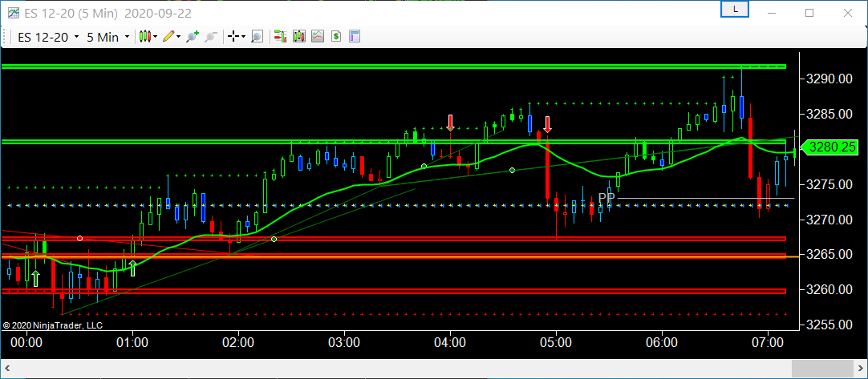868x379 pixels.
Task: Open the ES 12-20 instrument selector
Action: click(x=48, y=37)
